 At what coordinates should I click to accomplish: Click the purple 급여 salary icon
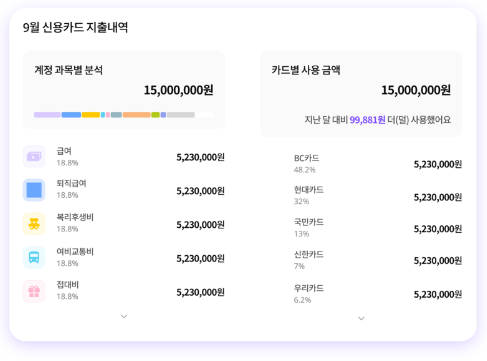[34, 156]
